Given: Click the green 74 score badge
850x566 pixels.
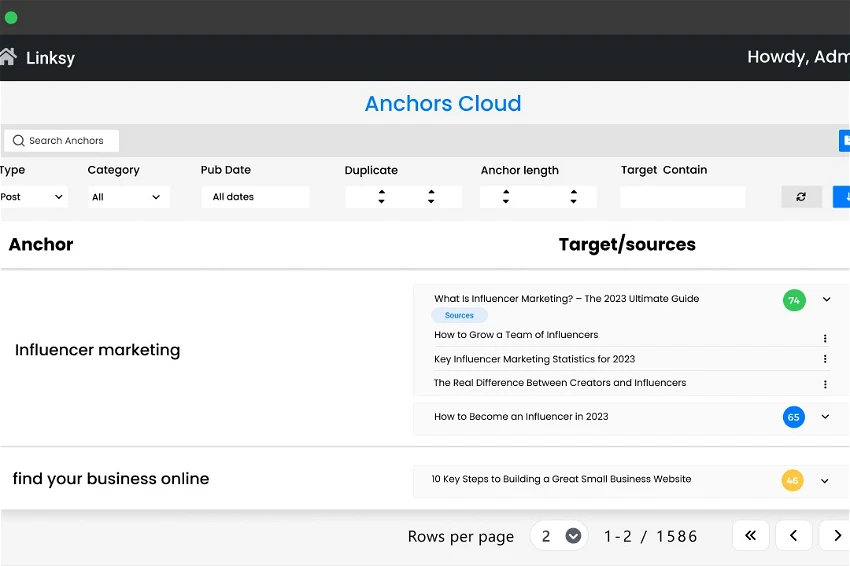Looking at the screenshot, I should (x=794, y=300).
